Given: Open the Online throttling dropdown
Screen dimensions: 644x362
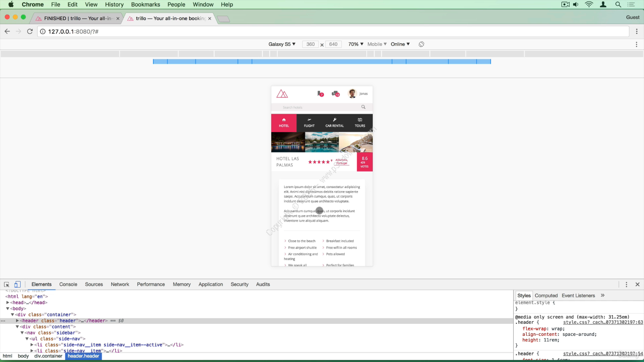Looking at the screenshot, I should [x=400, y=44].
